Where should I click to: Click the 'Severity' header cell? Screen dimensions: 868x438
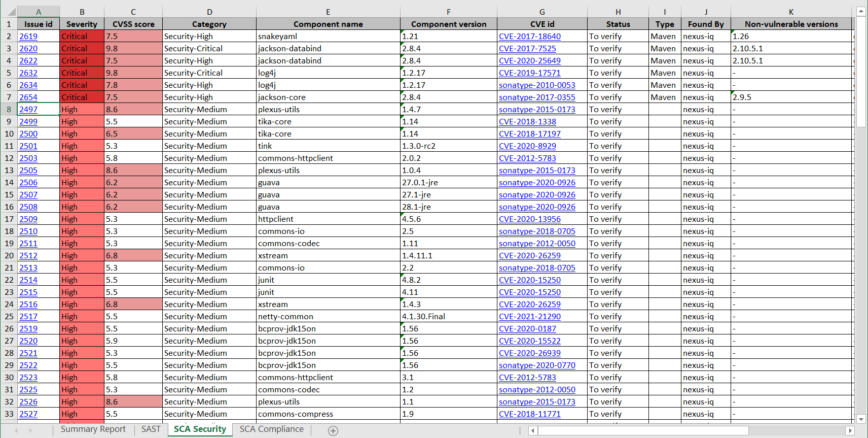[82, 24]
